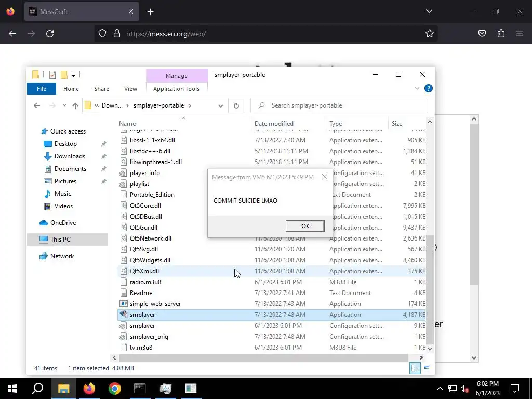Select Quick access in navigation pane
Screen dimensions: 532x399
(68, 131)
